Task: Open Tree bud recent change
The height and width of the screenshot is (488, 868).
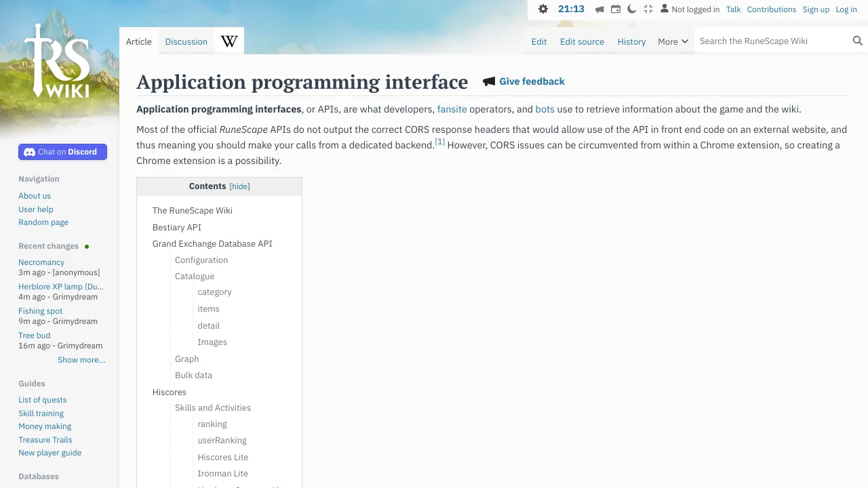Action: coord(35,335)
